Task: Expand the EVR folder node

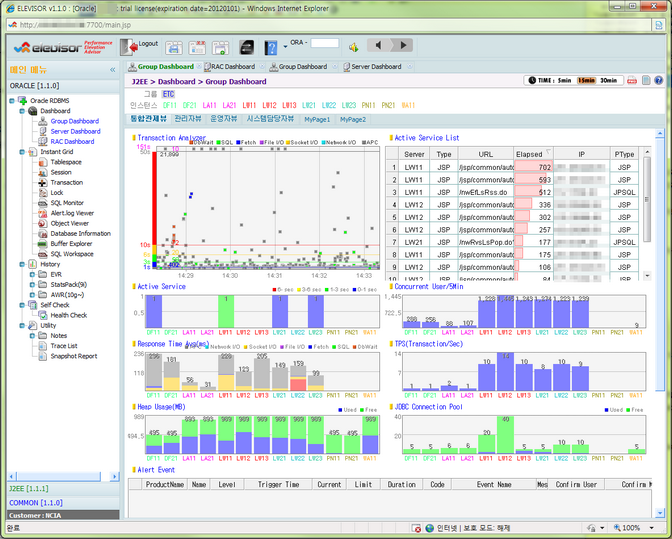Action: pyautogui.click(x=32, y=274)
